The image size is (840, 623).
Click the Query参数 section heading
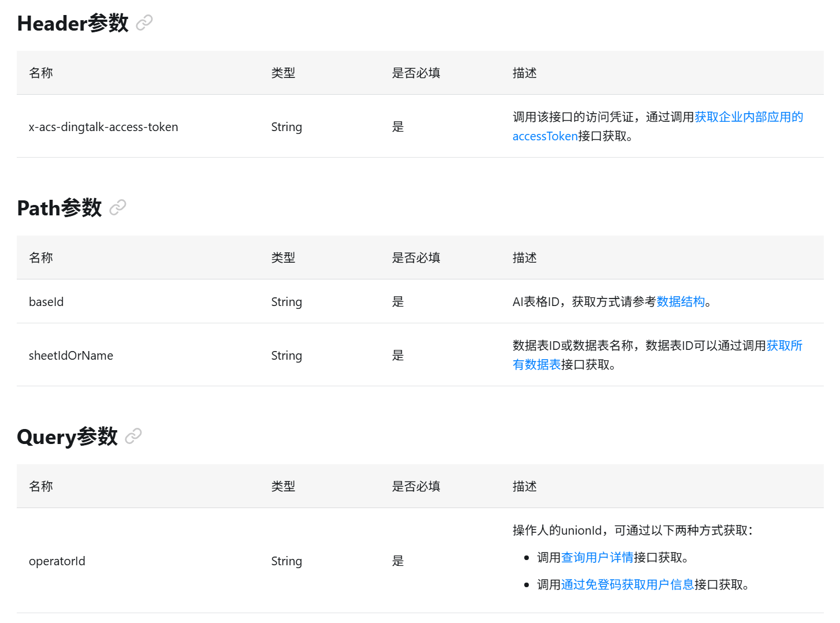(x=68, y=437)
